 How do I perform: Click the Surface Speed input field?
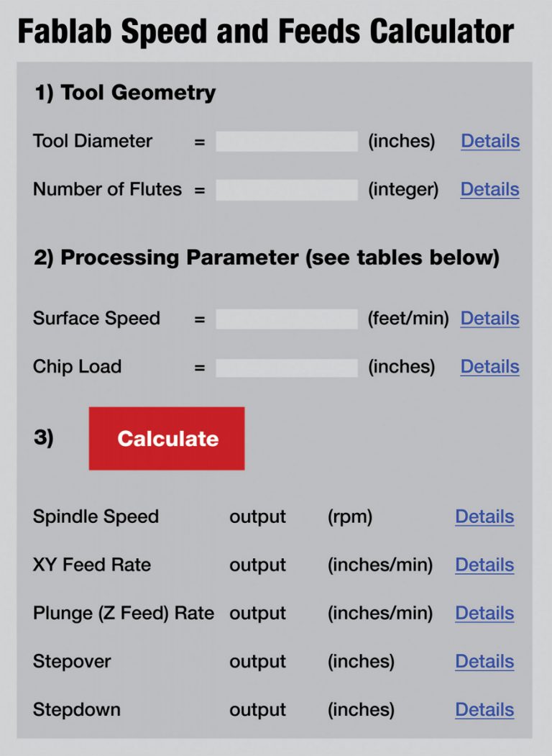coord(287,318)
